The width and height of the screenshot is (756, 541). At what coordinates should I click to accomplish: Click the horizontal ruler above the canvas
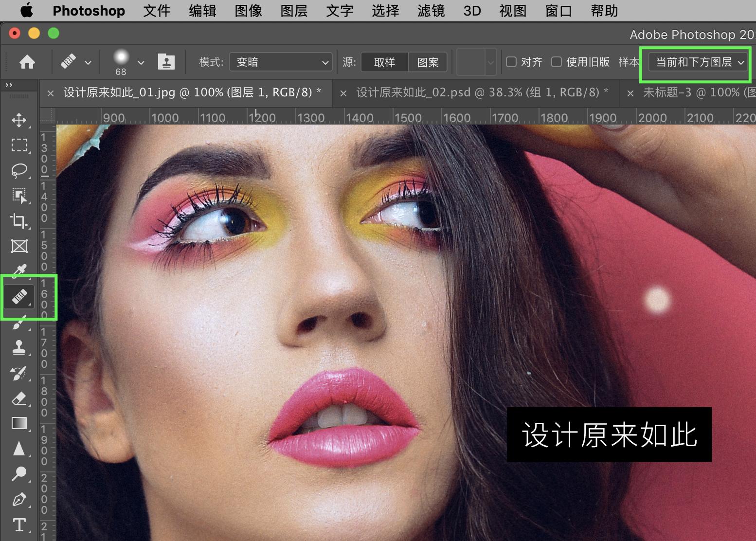341,117
